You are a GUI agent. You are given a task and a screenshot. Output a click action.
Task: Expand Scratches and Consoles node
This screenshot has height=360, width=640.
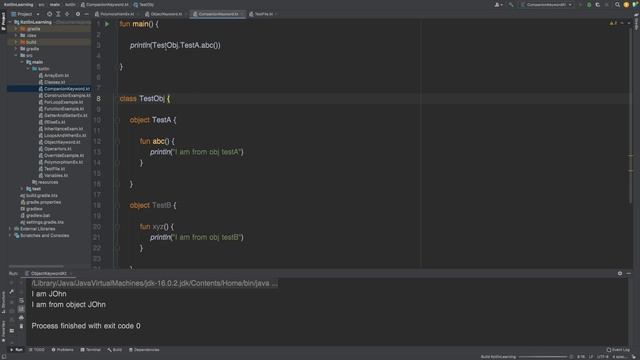pos(11,235)
